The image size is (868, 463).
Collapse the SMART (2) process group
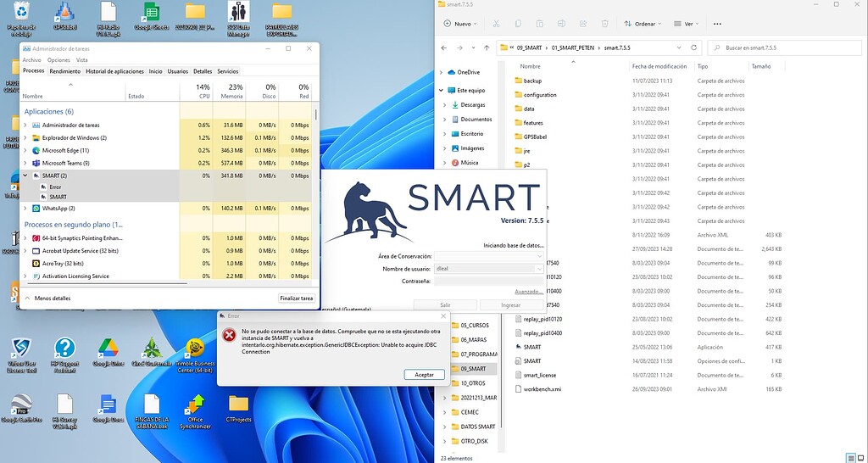25,176
